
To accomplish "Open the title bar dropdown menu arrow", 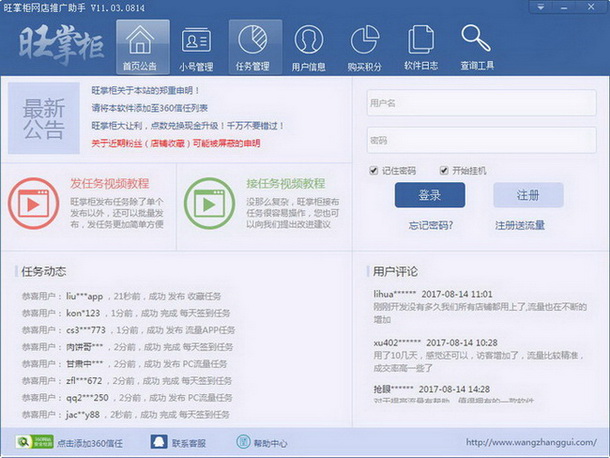I will [x=541, y=7].
